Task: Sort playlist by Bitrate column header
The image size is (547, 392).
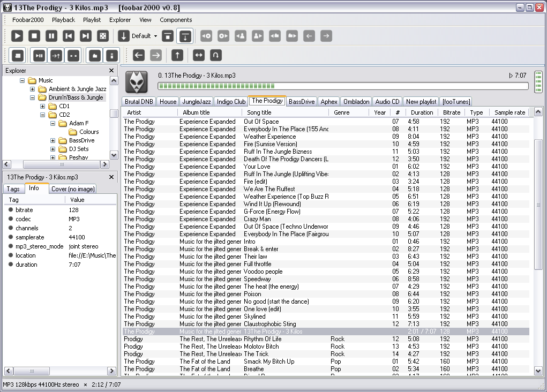Action: (x=452, y=112)
